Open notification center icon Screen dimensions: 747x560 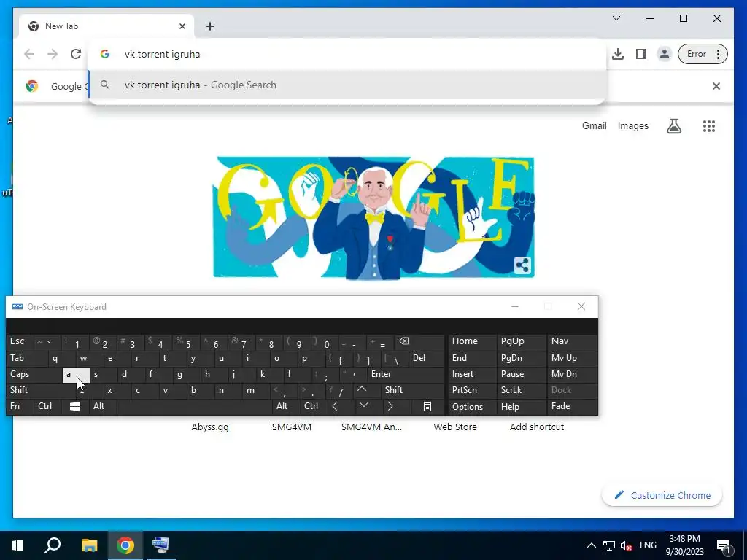pyautogui.click(x=724, y=545)
